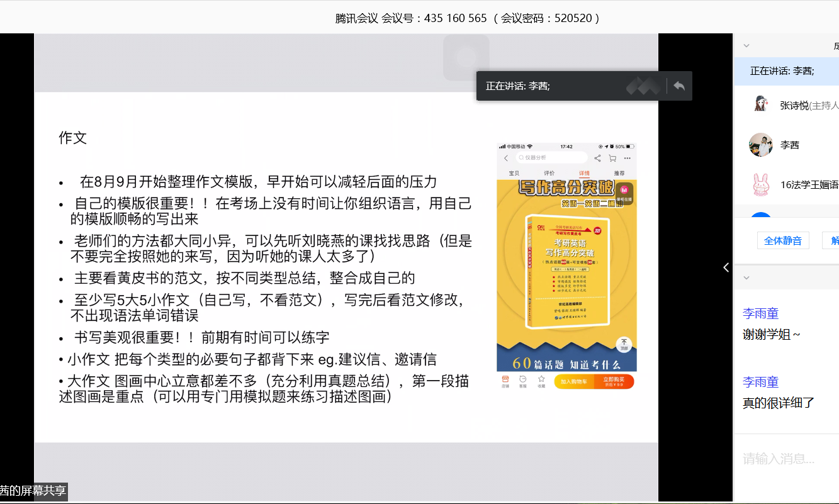Click the chat input field 请输入消息

click(787, 459)
